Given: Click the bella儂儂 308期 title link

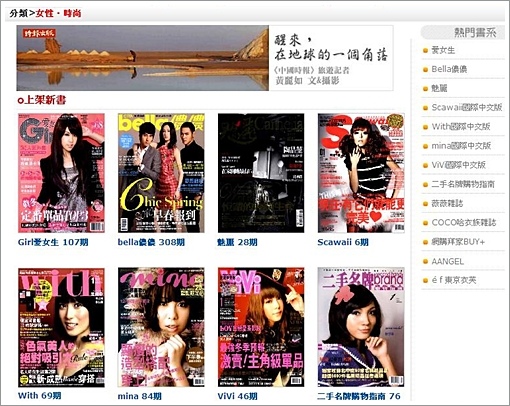Looking at the screenshot, I should tap(151, 242).
